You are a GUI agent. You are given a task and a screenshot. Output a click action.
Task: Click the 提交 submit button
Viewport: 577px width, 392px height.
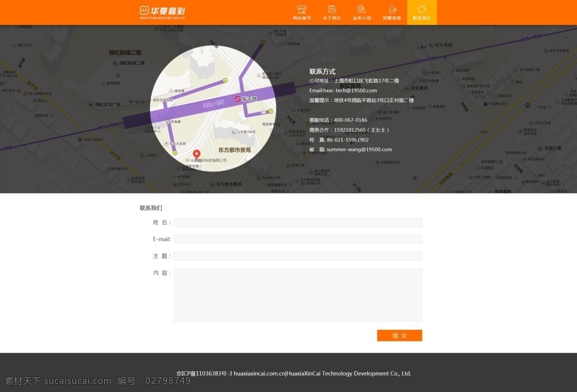[400, 335]
